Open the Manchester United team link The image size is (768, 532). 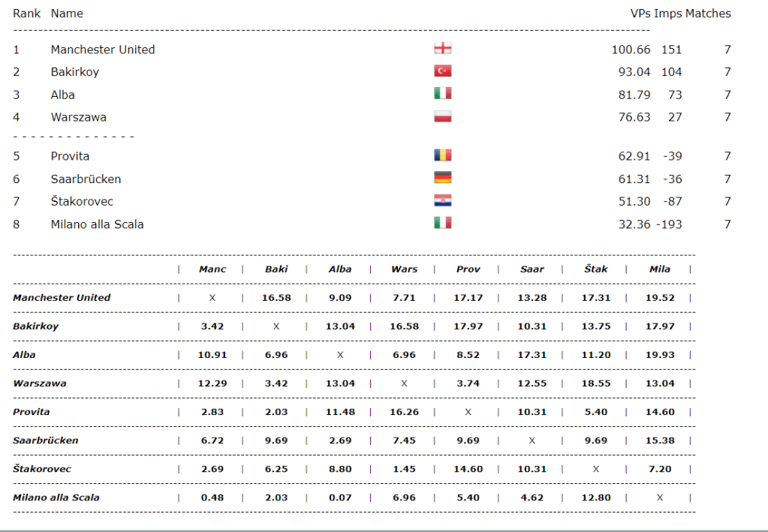point(103,50)
